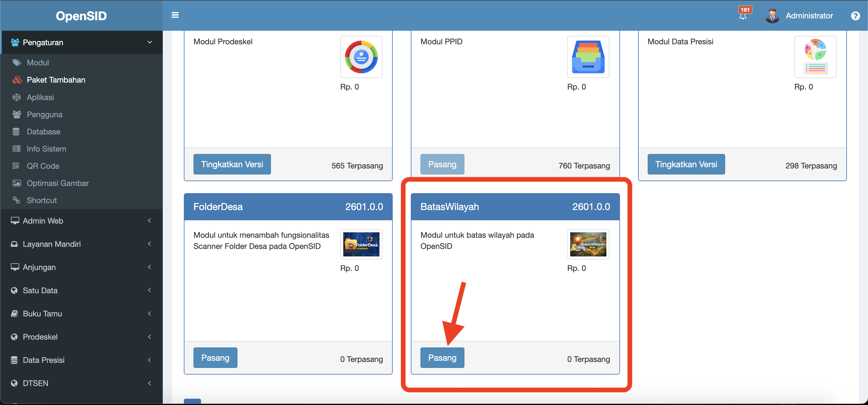868x405 pixels.
Task: Click the Optimasi Gambar image icon
Action: click(x=17, y=183)
